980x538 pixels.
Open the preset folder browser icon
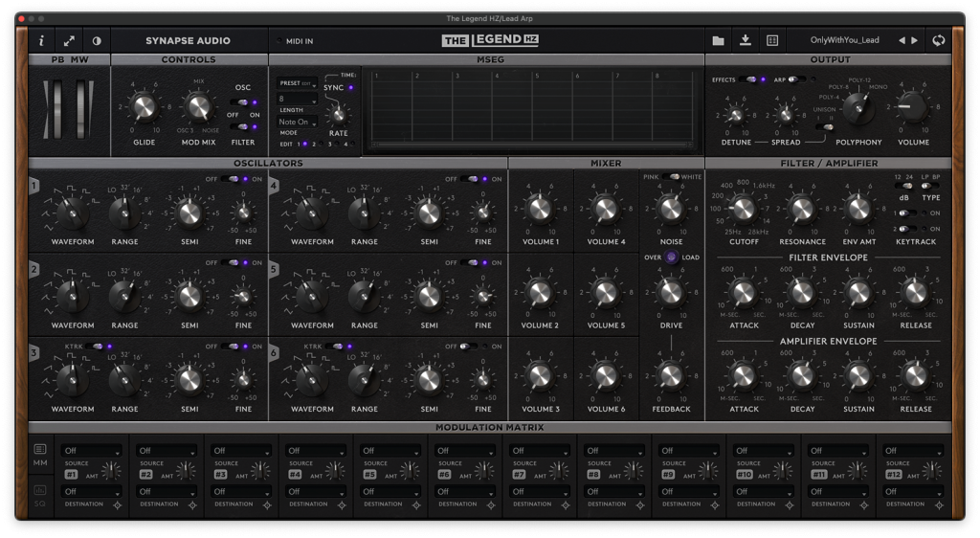point(718,40)
